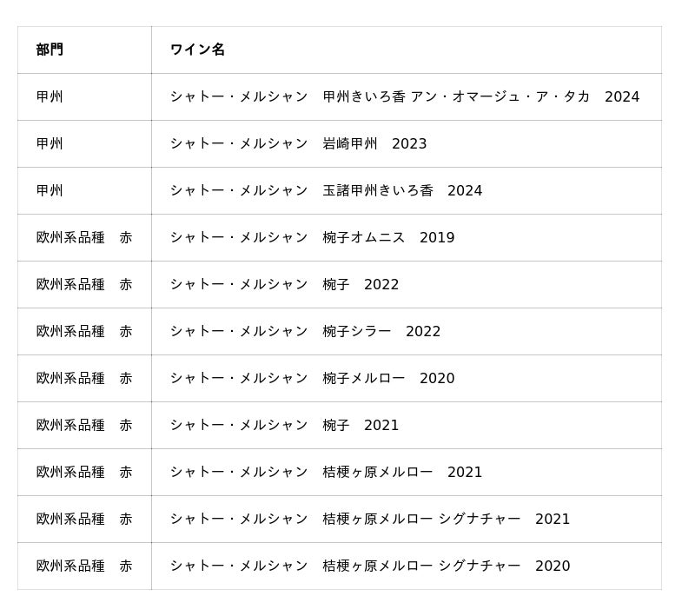Click the 椀子 2021 wine cell
The width and height of the screenshot is (695, 616).
click(x=284, y=425)
